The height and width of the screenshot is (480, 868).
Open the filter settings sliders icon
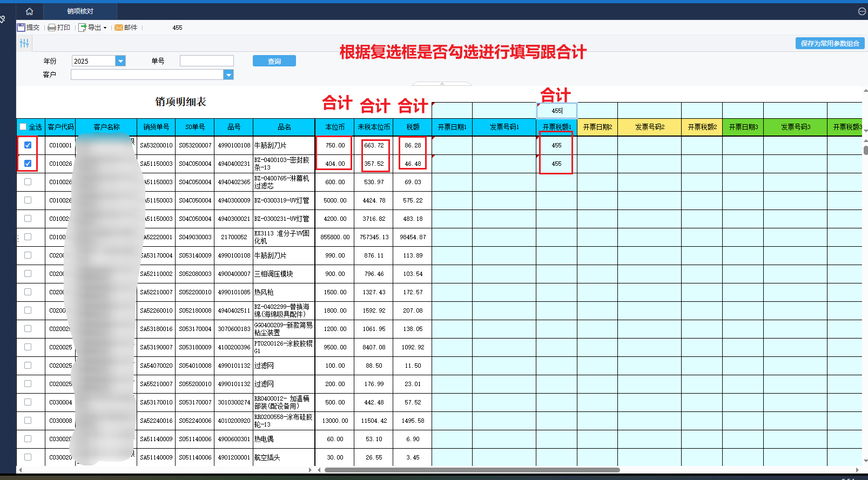pyautogui.click(x=24, y=43)
